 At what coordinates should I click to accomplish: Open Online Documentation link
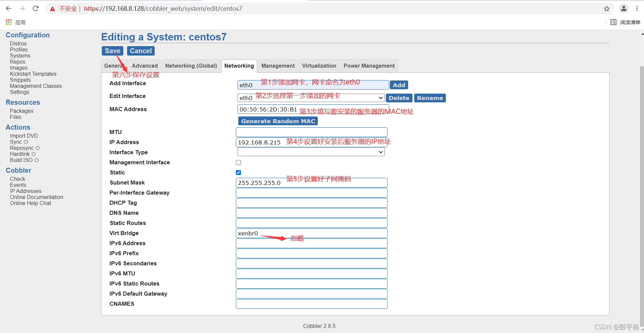coord(37,197)
